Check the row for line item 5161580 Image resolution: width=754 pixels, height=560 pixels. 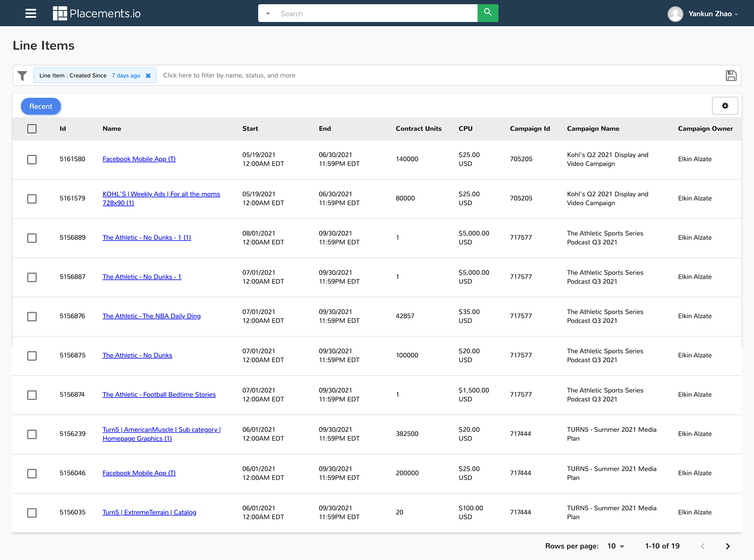point(32,159)
